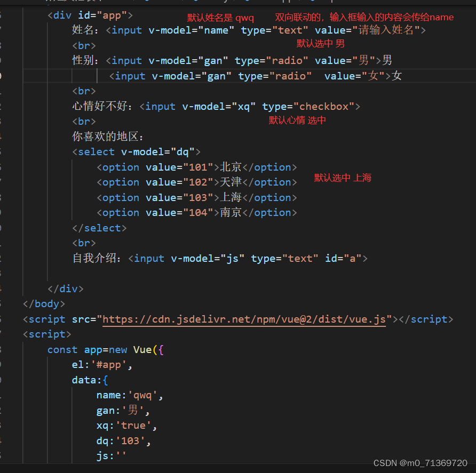The height and width of the screenshot is (473, 476).
Task: Click the type="checkbox" attribute in xq input
Action: tap(308, 107)
